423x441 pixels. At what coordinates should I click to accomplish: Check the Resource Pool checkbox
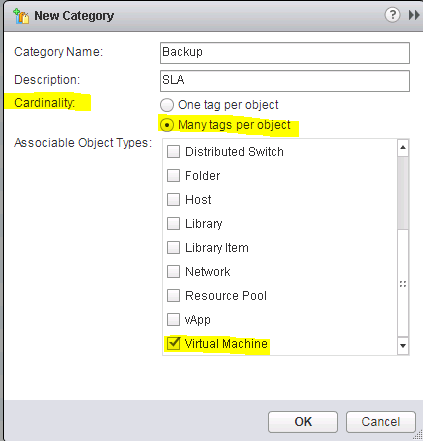click(x=173, y=295)
